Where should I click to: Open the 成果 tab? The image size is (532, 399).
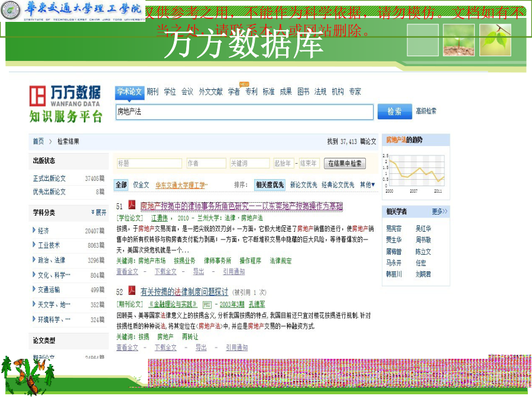click(286, 92)
